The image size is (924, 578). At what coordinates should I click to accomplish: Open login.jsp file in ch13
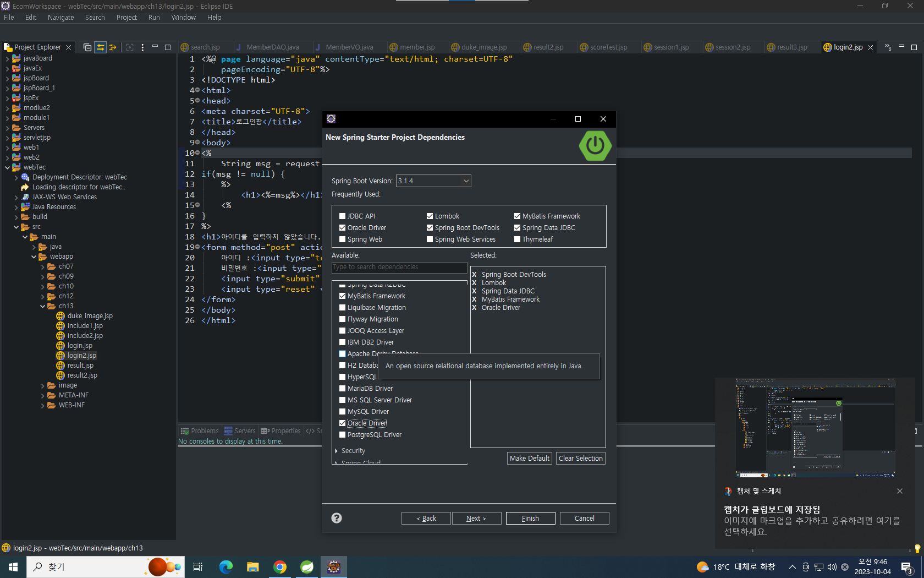pyautogui.click(x=80, y=346)
